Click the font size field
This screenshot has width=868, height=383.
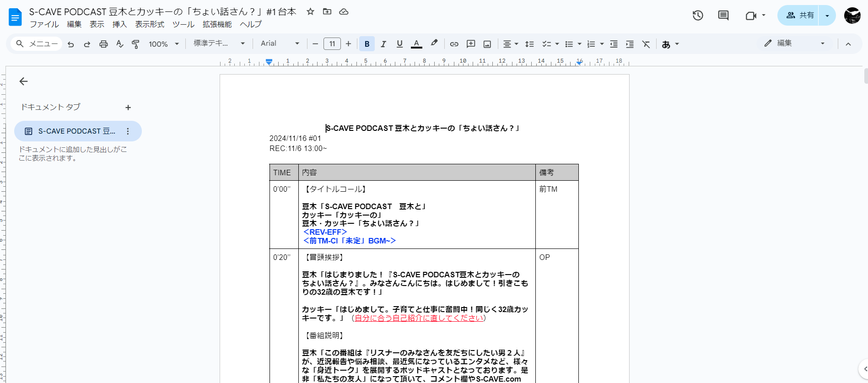pyautogui.click(x=332, y=44)
